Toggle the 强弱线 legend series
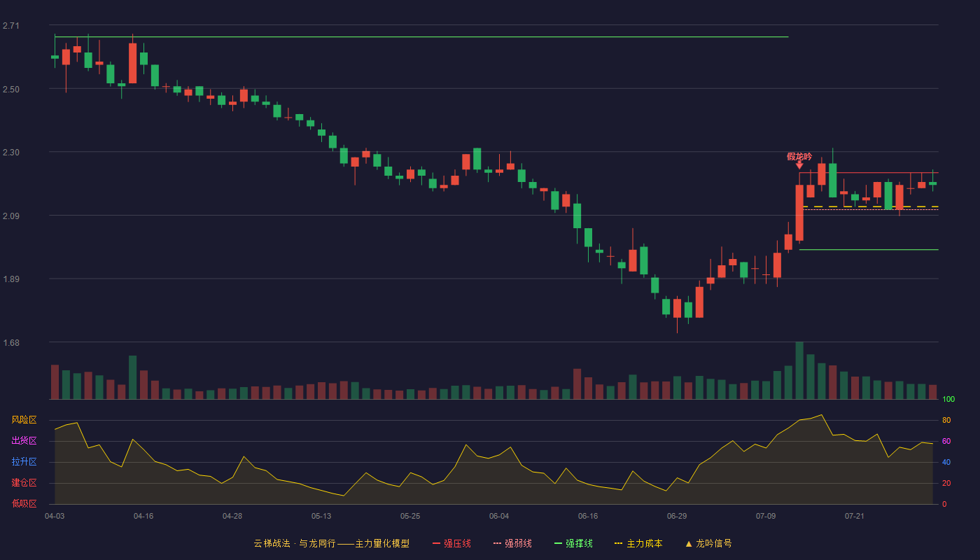980x560 pixels. 512,543
